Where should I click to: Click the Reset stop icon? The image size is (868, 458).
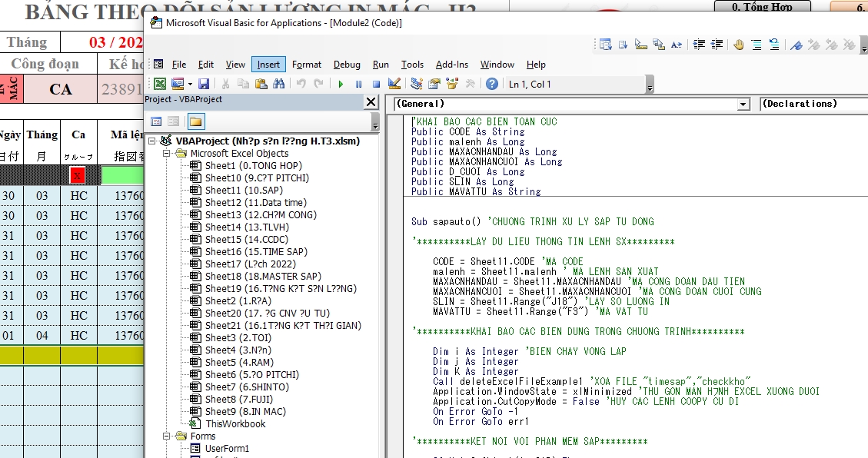[377, 84]
